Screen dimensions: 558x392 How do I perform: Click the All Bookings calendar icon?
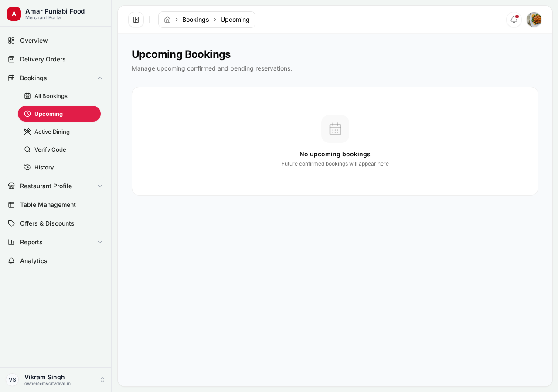pos(27,96)
